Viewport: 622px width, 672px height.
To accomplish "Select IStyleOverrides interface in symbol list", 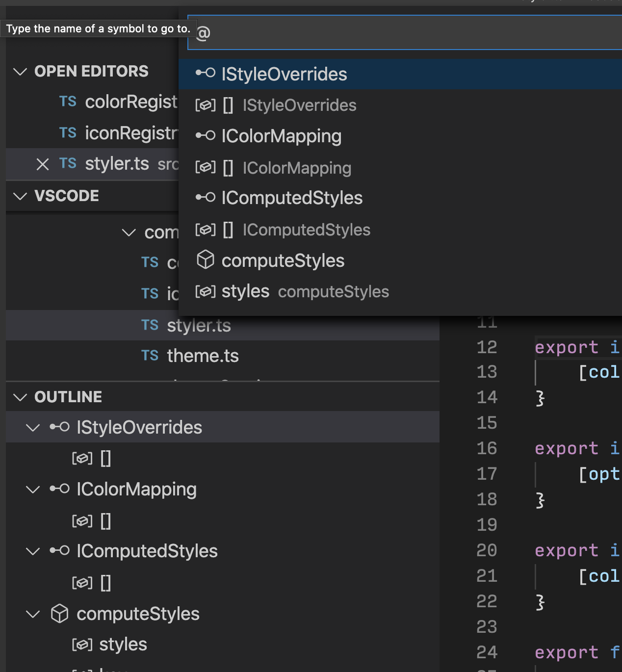I will (x=400, y=74).
